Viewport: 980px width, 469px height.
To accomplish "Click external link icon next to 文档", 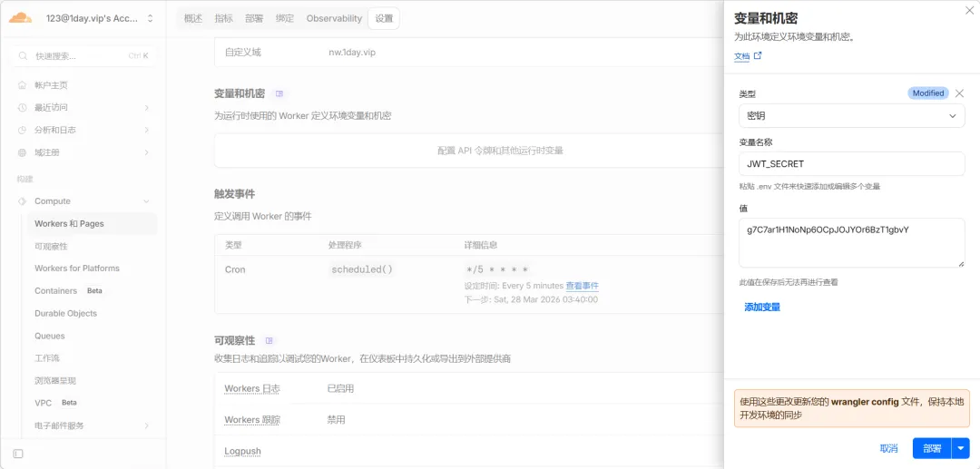I will [758, 55].
